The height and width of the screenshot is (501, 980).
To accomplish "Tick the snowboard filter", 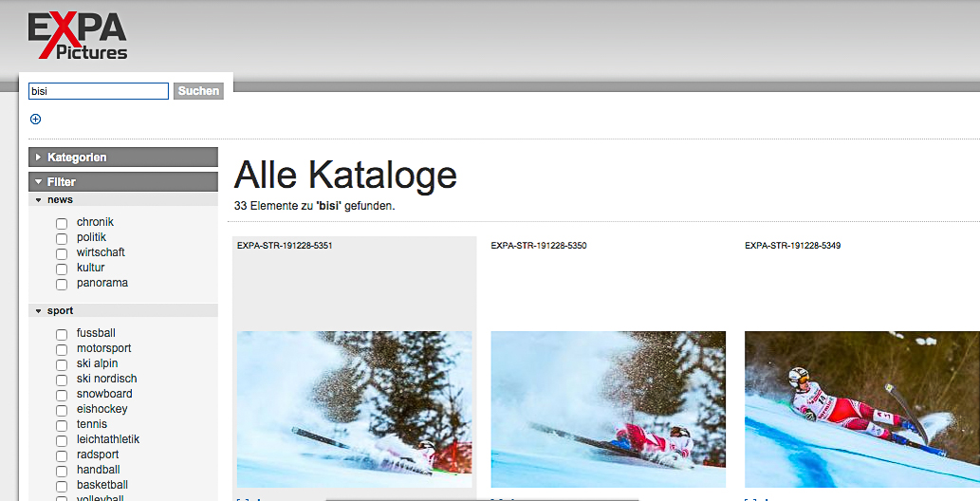I will coord(62,396).
